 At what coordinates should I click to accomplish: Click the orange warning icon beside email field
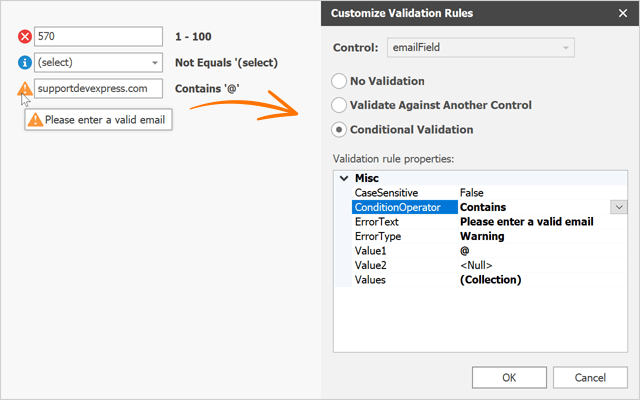tap(25, 88)
